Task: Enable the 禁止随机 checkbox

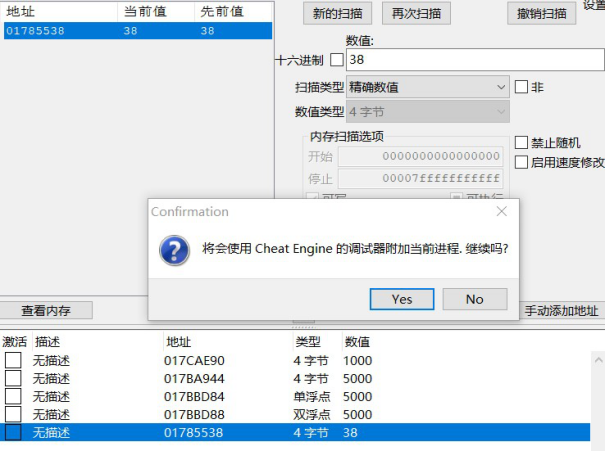Action: 521,142
